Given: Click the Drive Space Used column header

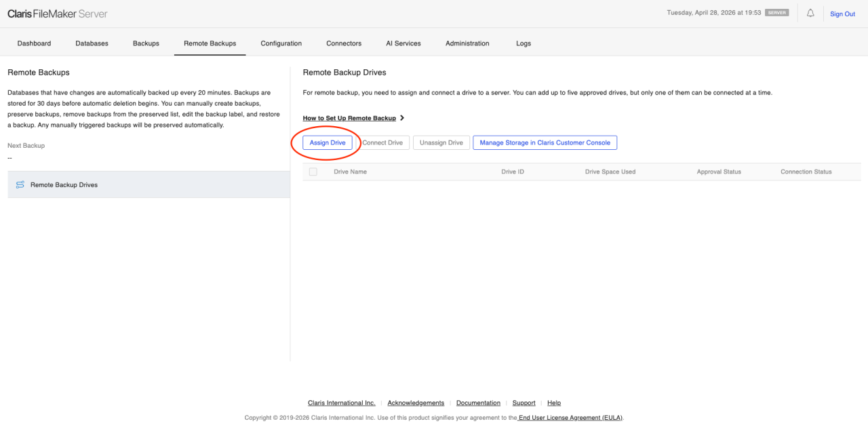Looking at the screenshot, I should [610, 172].
